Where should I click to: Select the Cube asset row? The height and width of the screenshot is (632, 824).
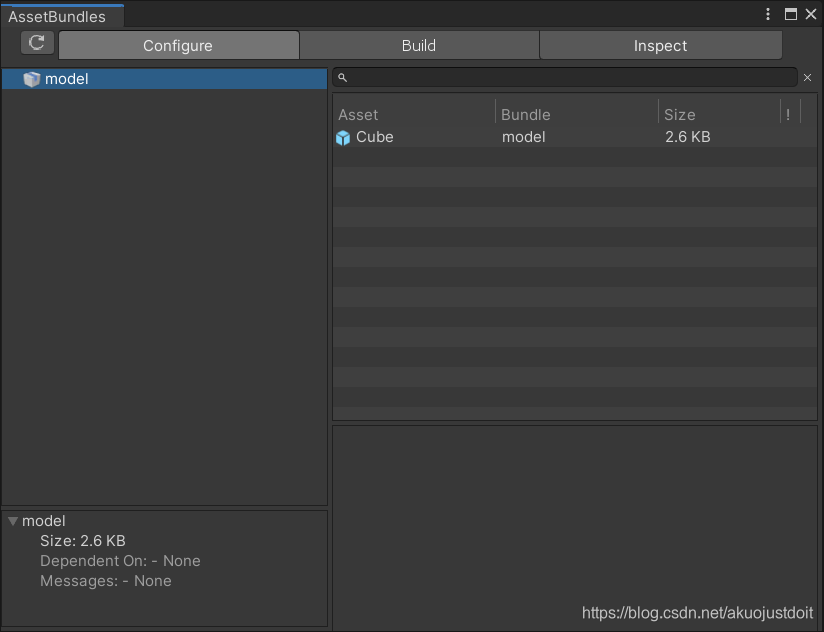tap(575, 137)
